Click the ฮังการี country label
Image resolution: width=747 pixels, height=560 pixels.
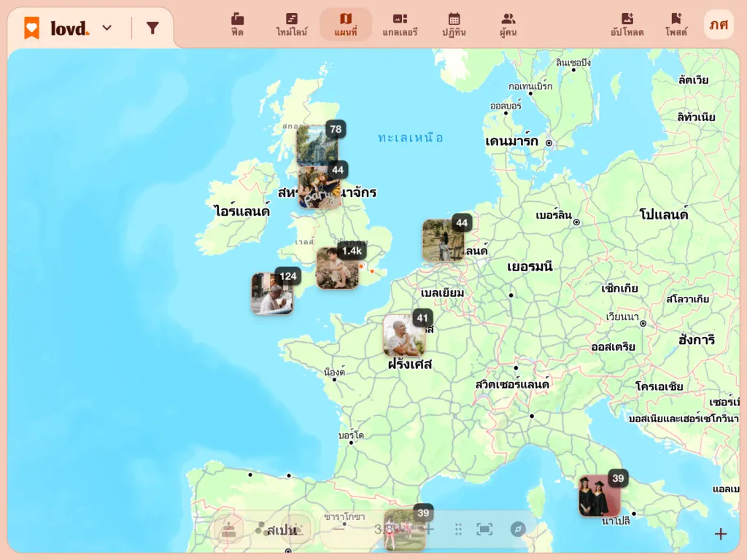pyautogui.click(x=697, y=340)
